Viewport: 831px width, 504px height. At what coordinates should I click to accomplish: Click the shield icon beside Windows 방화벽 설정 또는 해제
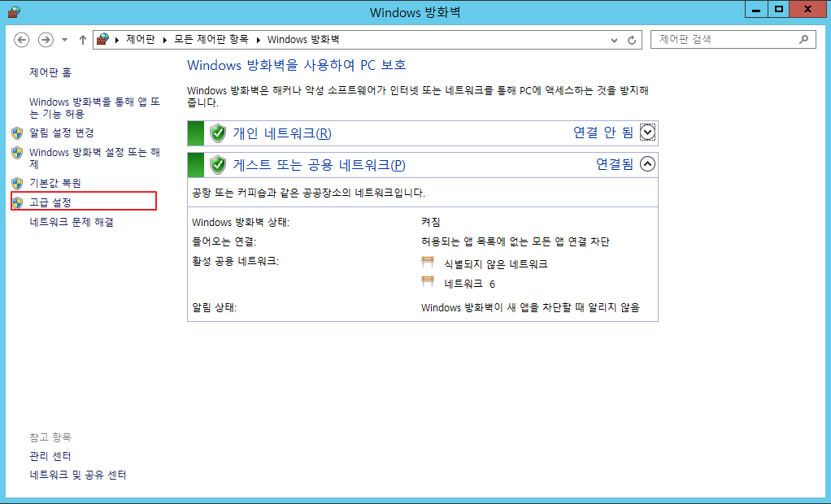[18, 153]
